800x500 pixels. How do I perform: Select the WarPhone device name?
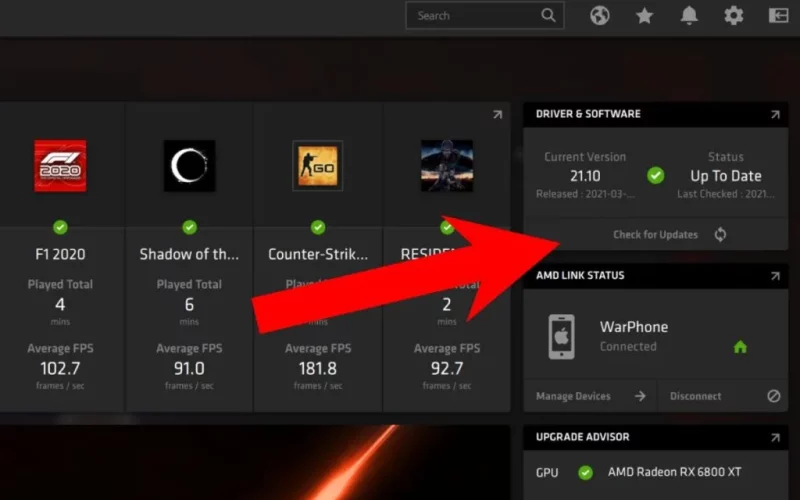tap(634, 327)
